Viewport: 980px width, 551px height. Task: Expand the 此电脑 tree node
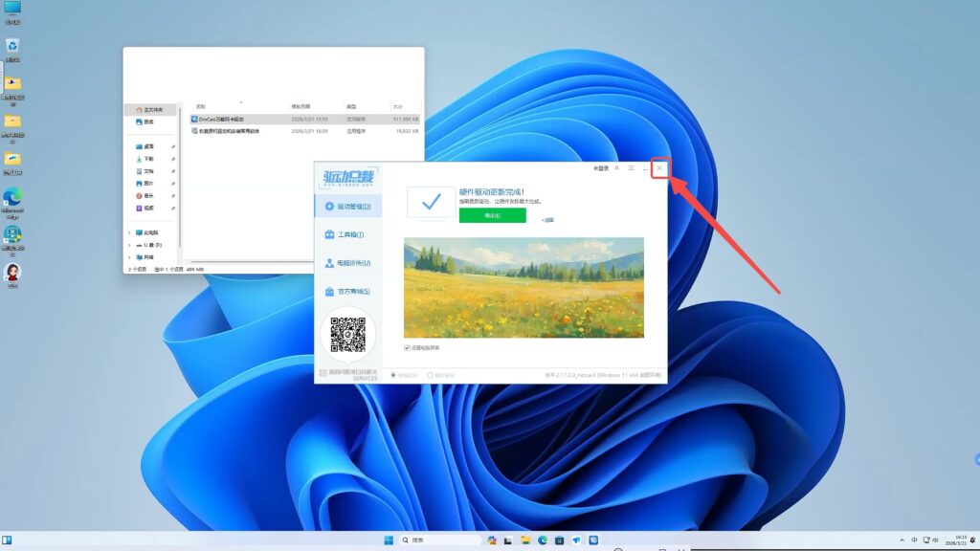pyautogui.click(x=130, y=232)
